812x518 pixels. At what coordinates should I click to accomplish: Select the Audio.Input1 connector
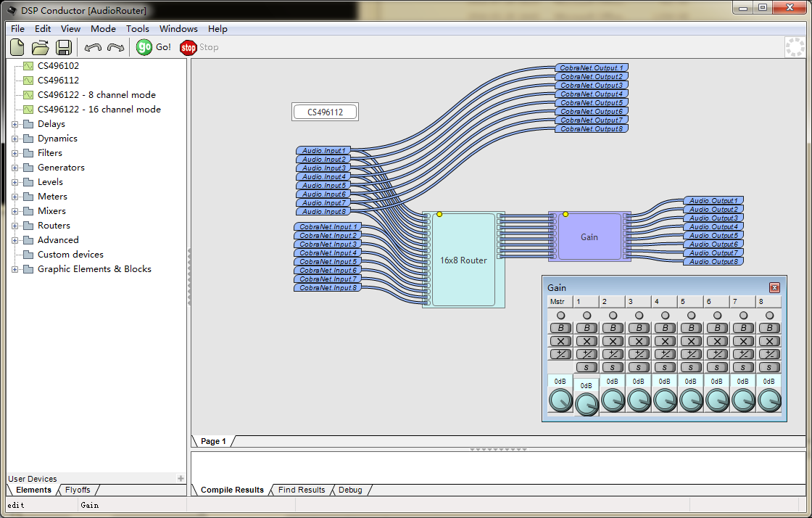(323, 151)
